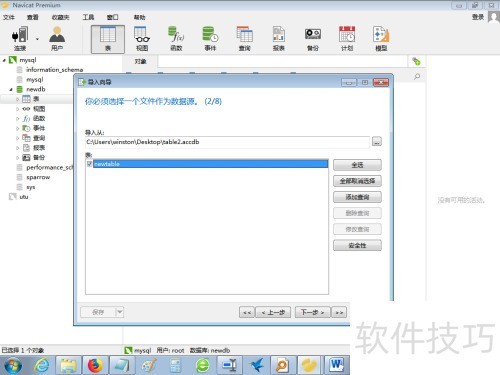Click the browse (...) button for import file

(x=377, y=142)
